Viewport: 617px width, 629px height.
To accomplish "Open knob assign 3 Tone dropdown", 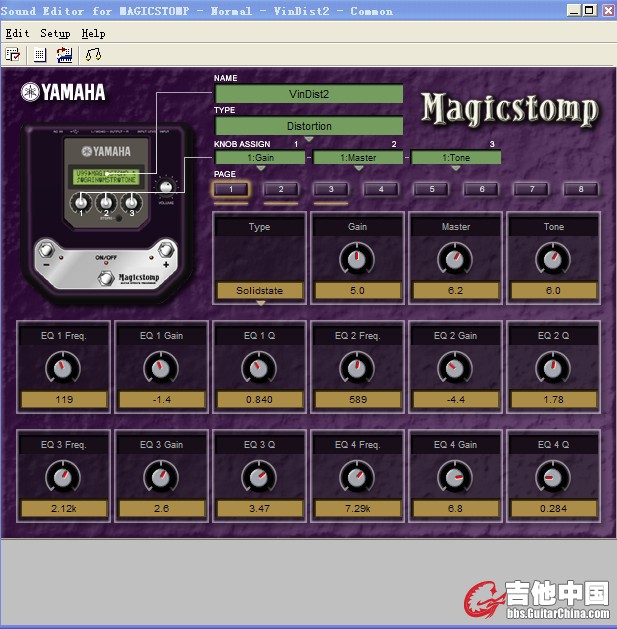I will click(x=456, y=158).
